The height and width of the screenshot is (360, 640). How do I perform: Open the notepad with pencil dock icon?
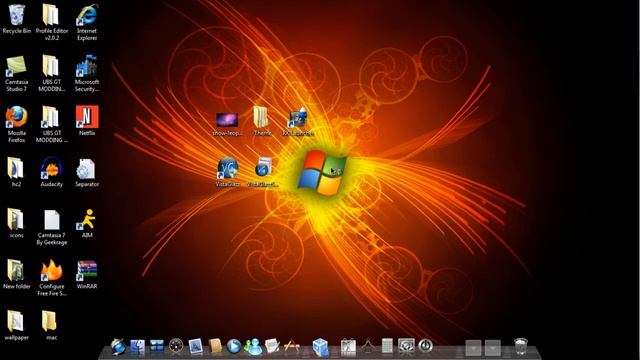272,346
